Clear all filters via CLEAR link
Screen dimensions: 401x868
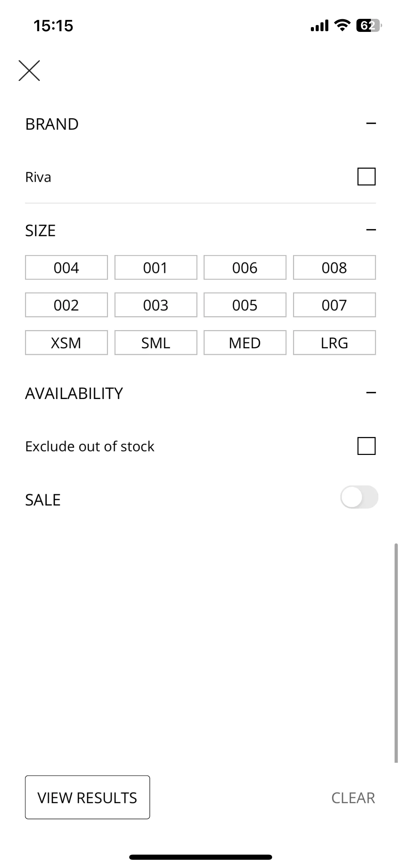pos(353,798)
